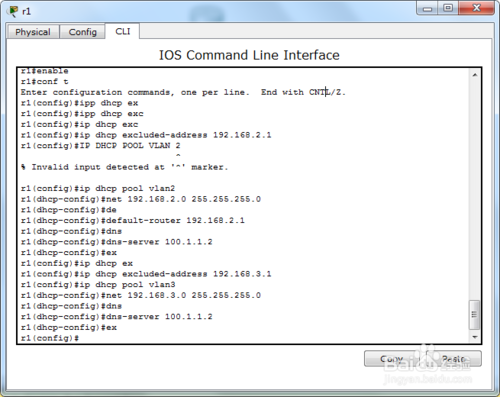Click 'excluded-address 192.168.3.1' line
500x397 pixels.
[146, 274]
